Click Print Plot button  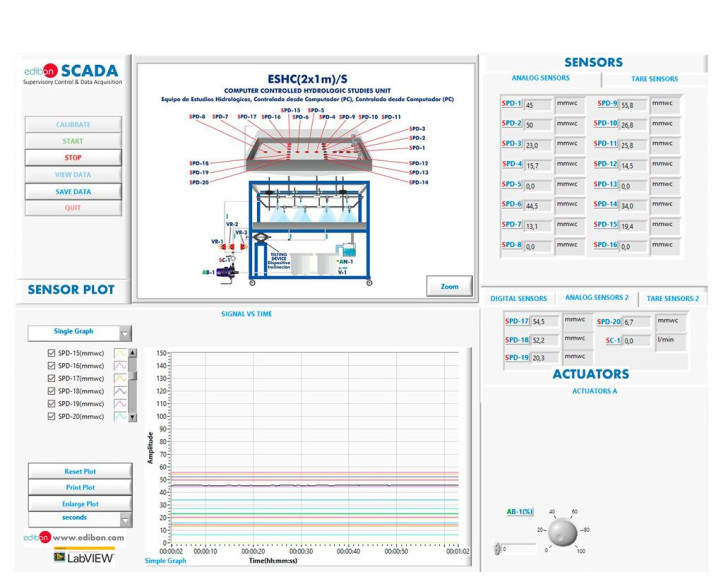[80, 488]
